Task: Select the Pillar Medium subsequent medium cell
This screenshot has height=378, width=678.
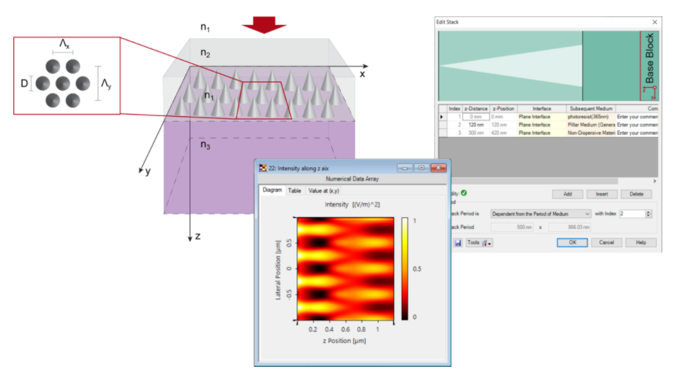Action: click(x=591, y=125)
